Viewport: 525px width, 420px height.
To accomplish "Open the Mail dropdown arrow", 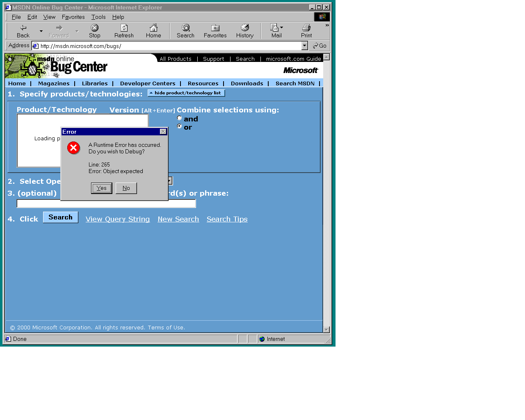I will pyautogui.click(x=281, y=27).
